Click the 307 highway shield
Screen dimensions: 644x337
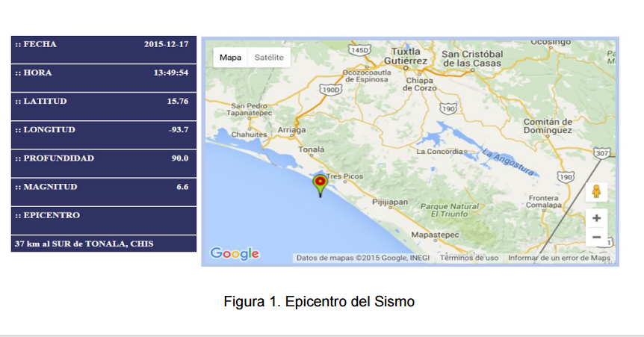(x=602, y=152)
